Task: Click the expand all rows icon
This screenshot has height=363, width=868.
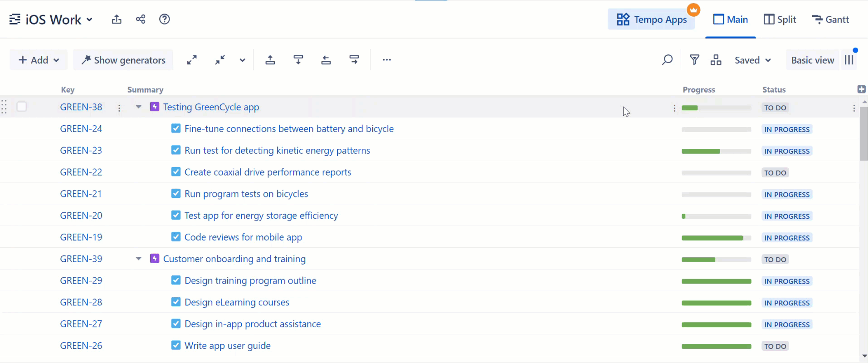Action: pyautogui.click(x=192, y=60)
